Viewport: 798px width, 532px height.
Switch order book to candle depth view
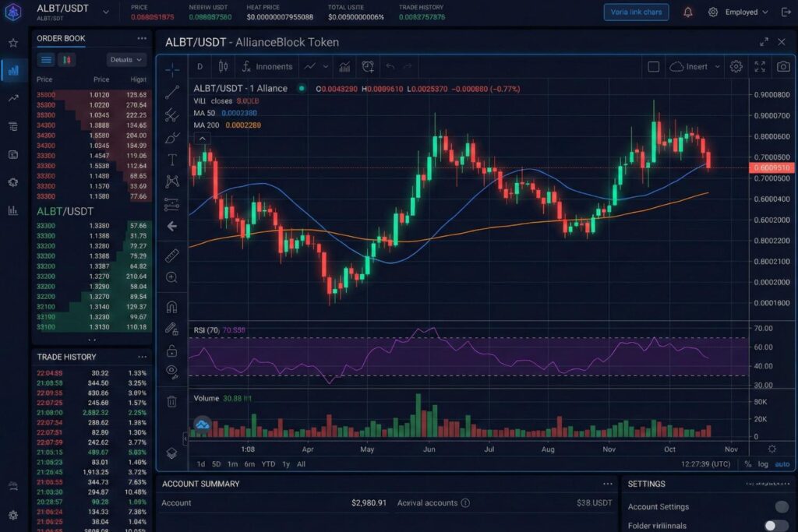pyautogui.click(x=67, y=60)
